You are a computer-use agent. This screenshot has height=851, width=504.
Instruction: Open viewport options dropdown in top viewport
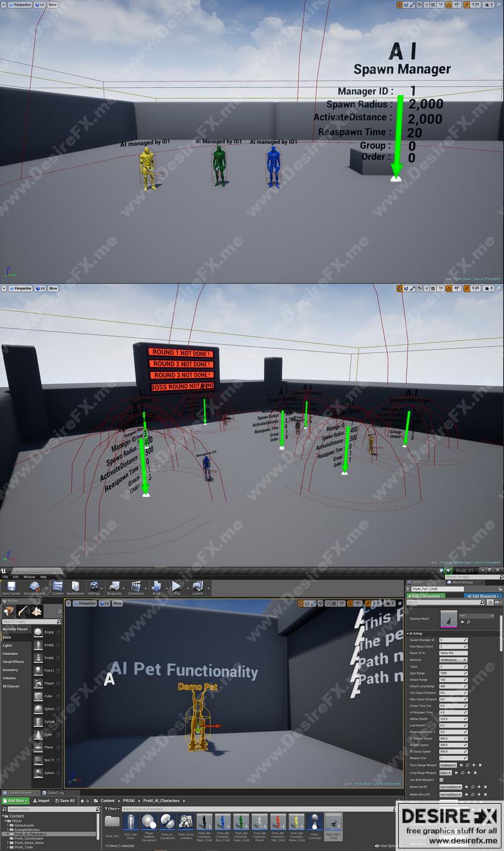4,4
